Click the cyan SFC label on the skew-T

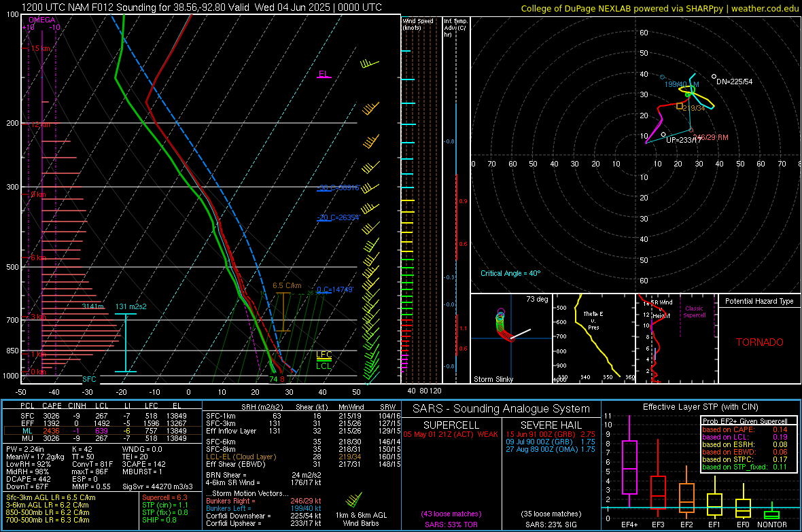point(89,379)
